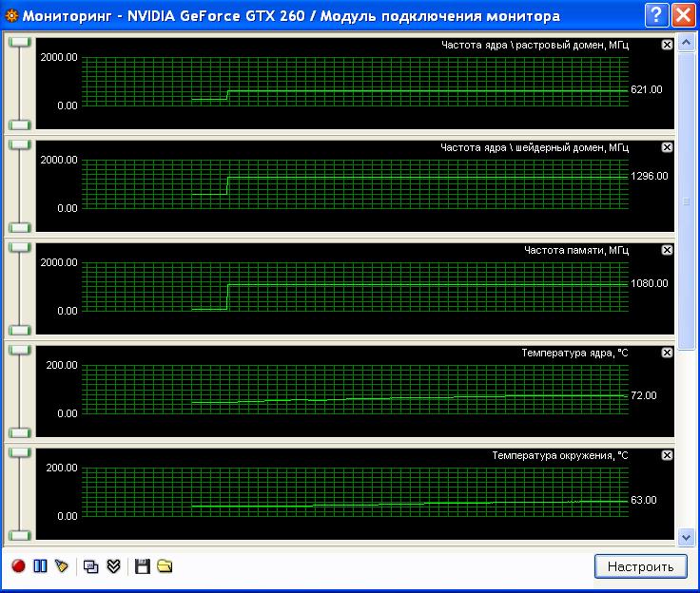Click 0.00 axis label of Температура ядра graph
Viewport: 700px width, 593px height.
(68, 413)
